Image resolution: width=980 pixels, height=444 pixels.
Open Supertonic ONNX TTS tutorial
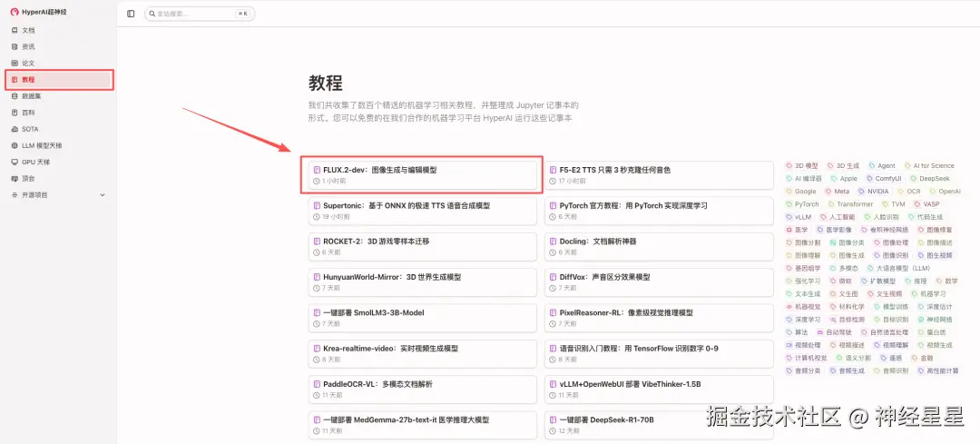(x=423, y=211)
